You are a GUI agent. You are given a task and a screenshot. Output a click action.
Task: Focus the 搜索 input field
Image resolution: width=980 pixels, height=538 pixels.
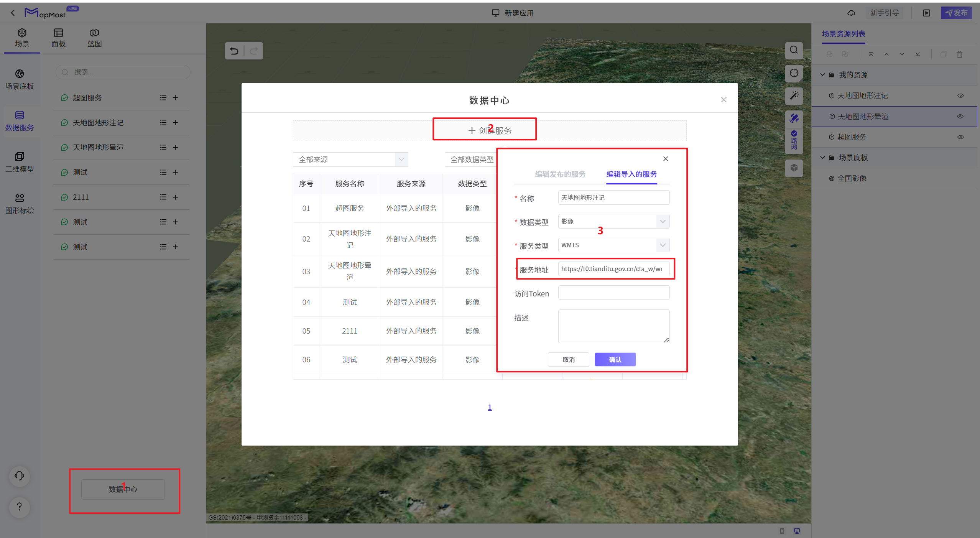point(123,72)
